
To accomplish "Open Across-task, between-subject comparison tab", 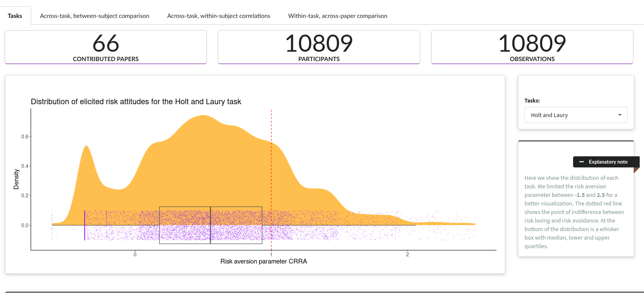I will point(94,16).
